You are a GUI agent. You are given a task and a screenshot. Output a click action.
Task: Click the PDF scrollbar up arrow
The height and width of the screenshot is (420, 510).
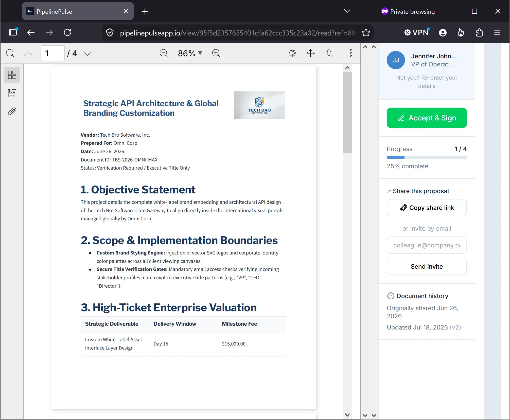pos(347,68)
